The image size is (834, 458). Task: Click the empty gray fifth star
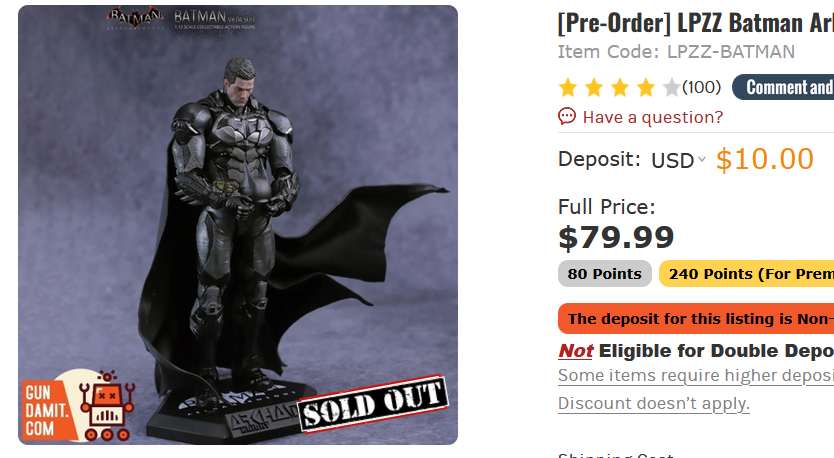pos(671,87)
